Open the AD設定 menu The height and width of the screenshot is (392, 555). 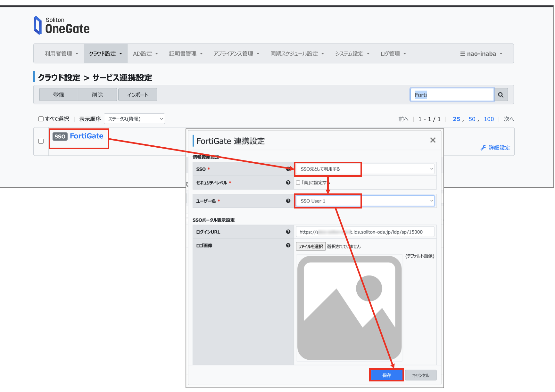pyautogui.click(x=145, y=54)
